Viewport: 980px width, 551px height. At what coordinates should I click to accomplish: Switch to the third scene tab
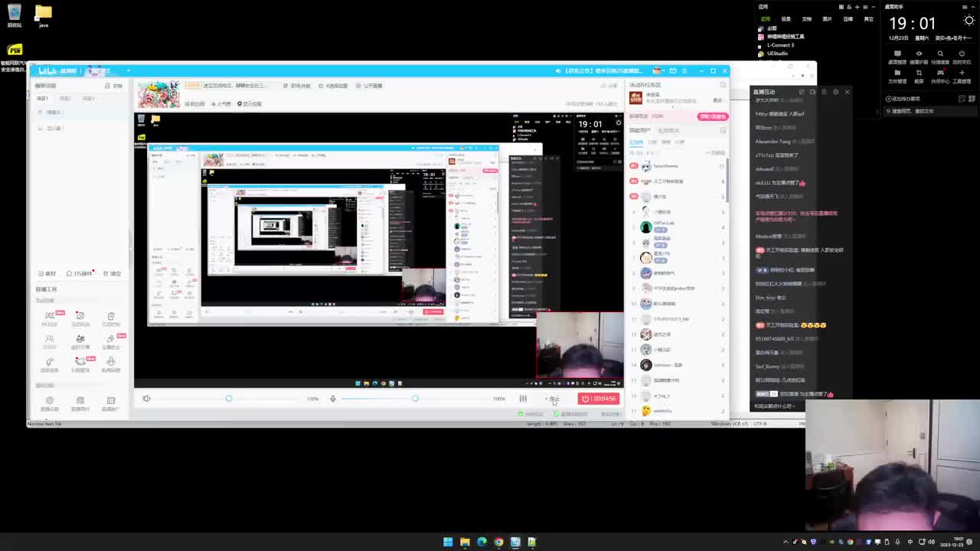click(89, 99)
